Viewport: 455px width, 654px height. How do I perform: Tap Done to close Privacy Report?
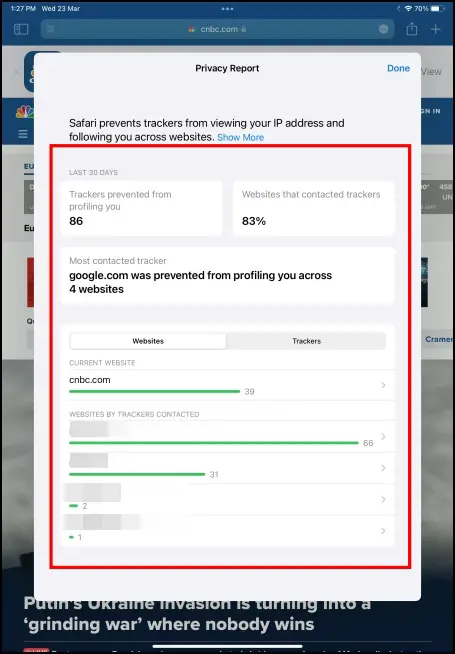point(398,68)
